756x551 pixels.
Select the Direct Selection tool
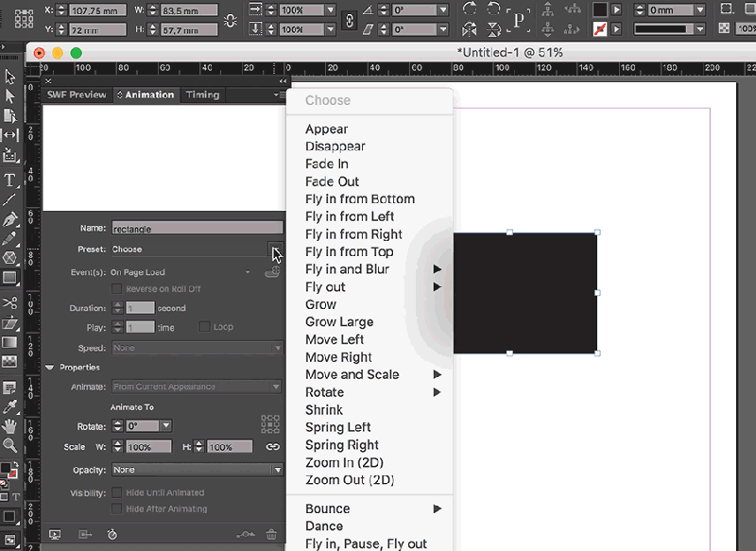9,96
